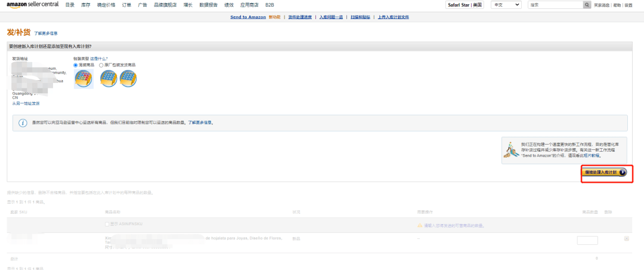The width and height of the screenshot is (644, 270).
Task: Click the product quantity input field
Action: pos(587,240)
